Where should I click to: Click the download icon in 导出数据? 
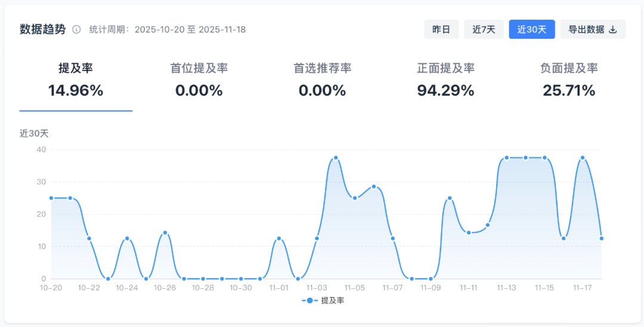(613, 30)
